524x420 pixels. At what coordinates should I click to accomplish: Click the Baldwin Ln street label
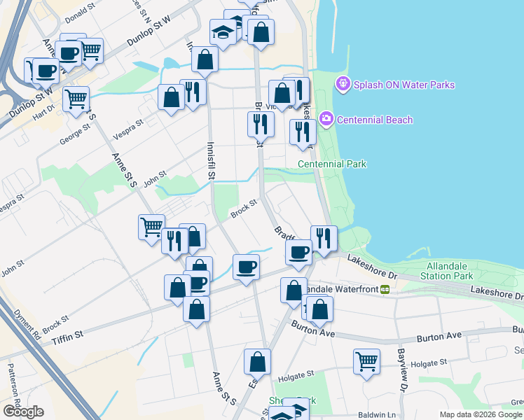point(377,414)
